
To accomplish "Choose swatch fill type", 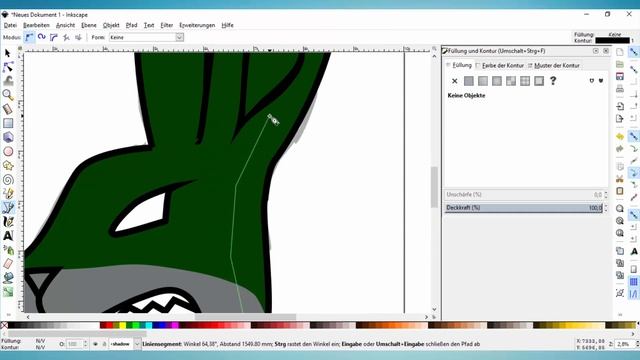I will 539,81.
